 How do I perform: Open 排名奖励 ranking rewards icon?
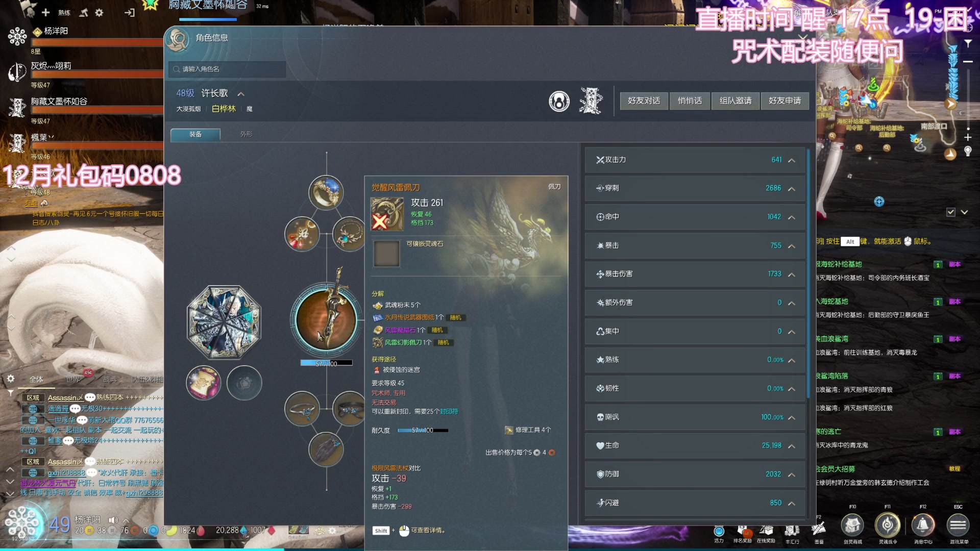[x=743, y=533]
